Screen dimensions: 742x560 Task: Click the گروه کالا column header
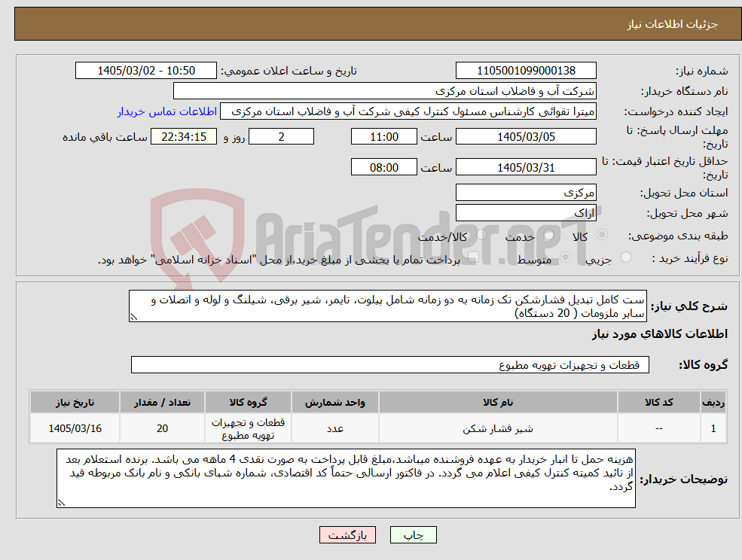click(248, 402)
